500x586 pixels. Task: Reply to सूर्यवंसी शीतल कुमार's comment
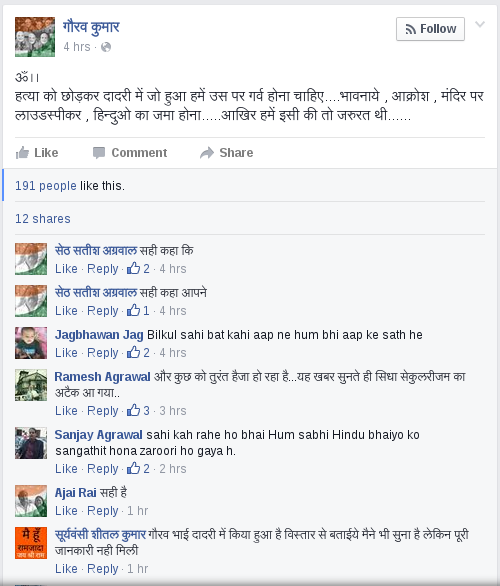click(x=103, y=569)
